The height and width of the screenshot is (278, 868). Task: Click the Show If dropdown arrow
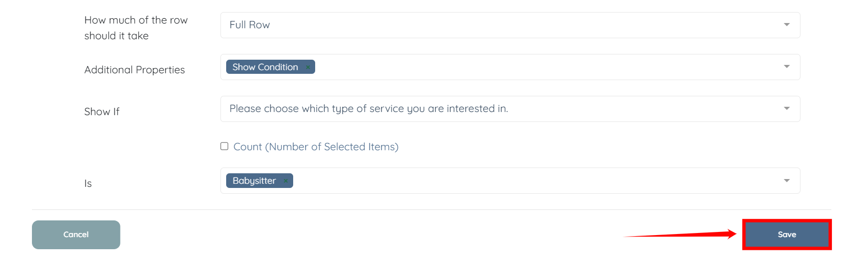(x=786, y=109)
